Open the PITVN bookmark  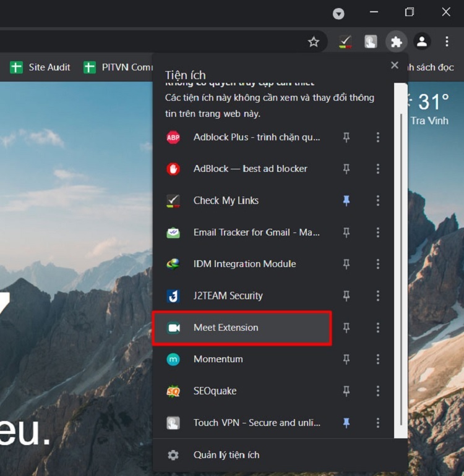(x=118, y=67)
